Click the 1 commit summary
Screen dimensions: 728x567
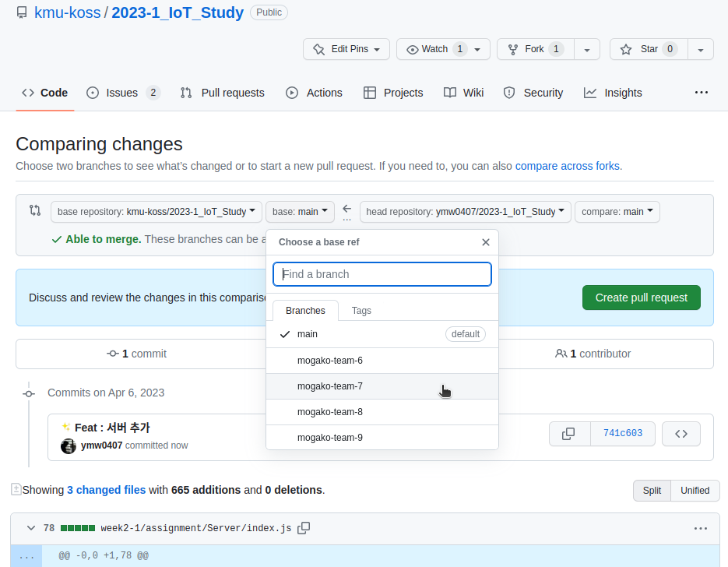point(136,354)
